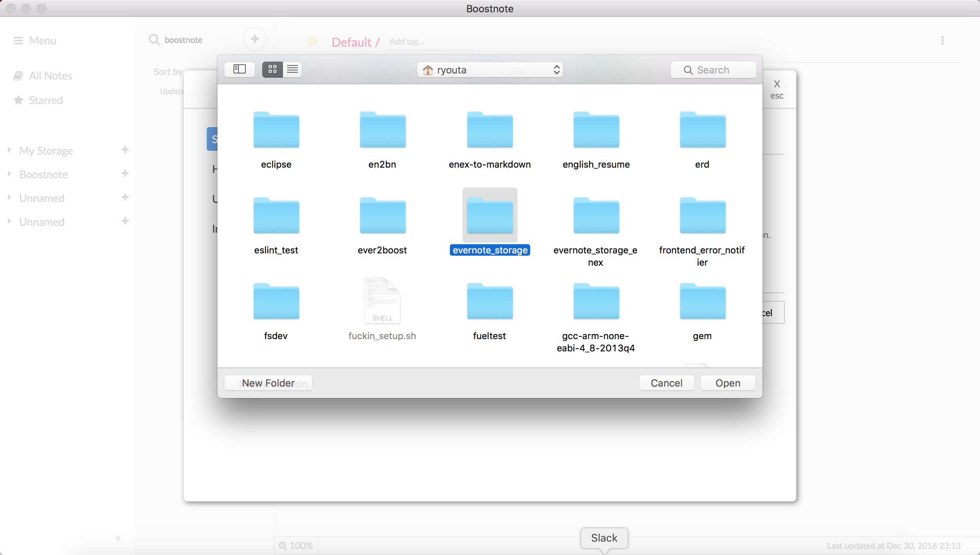Select the eclipse folder

pos(276,130)
